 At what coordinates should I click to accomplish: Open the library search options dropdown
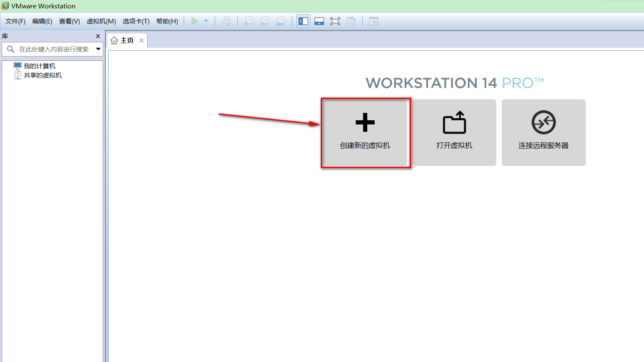point(98,49)
